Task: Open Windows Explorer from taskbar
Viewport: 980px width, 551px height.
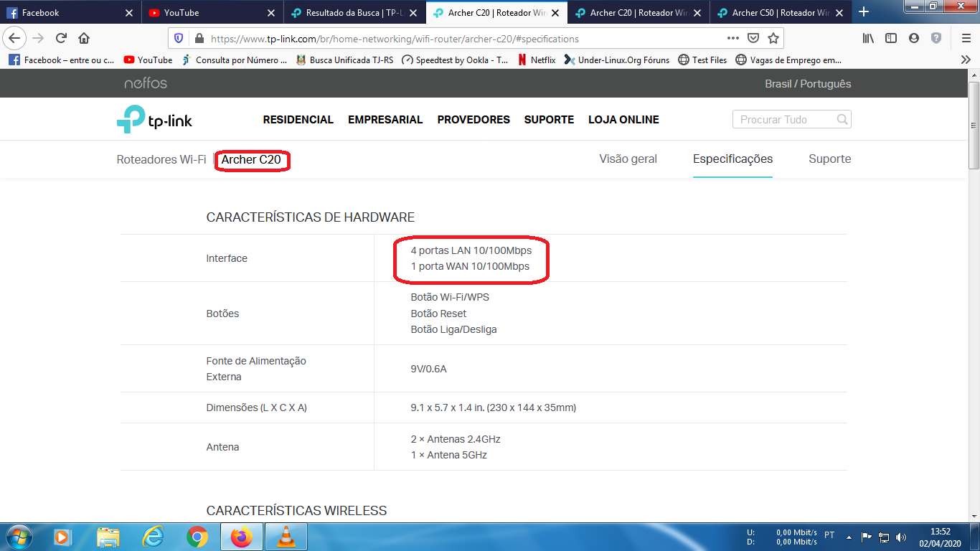Action: pyautogui.click(x=108, y=537)
